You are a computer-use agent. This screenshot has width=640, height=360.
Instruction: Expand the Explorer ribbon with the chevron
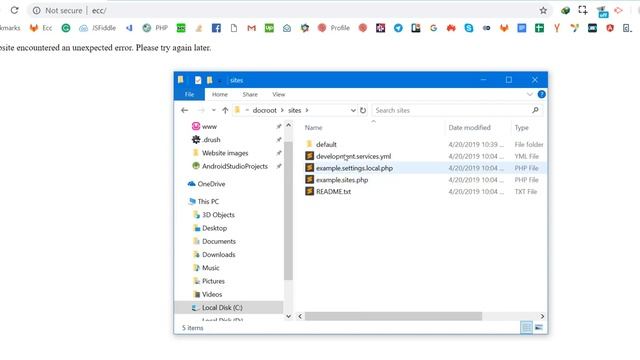pos(529,94)
